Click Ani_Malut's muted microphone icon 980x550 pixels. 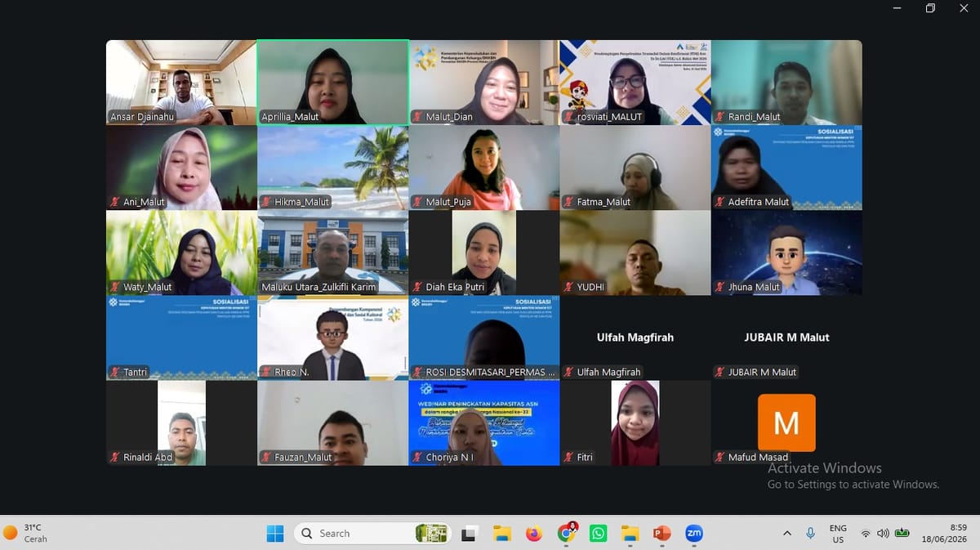click(115, 202)
